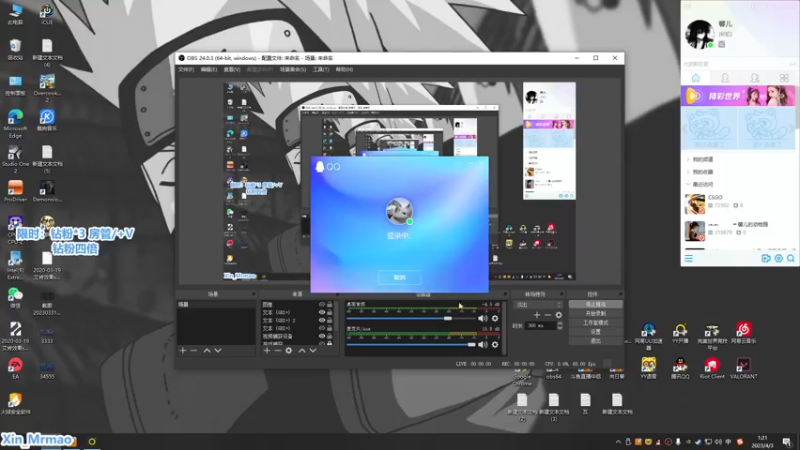Add a scene transition with plus icon
Screen dimensions: 800x450
tap(537, 315)
